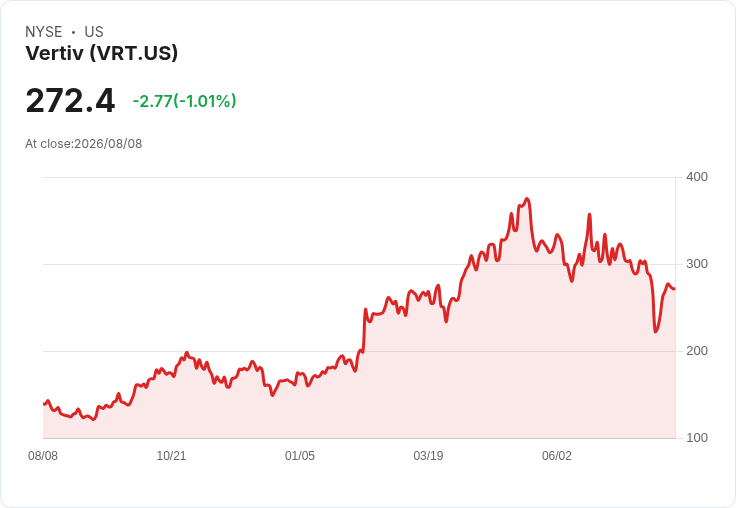Select the 08/08 date on x-axis
The image size is (736, 508).
(x=43, y=456)
